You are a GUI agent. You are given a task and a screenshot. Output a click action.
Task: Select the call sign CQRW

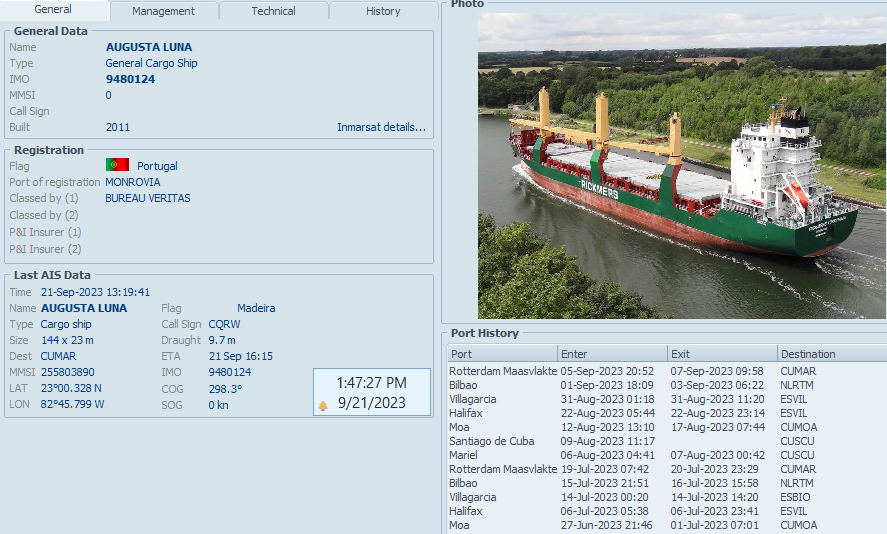[x=224, y=324]
